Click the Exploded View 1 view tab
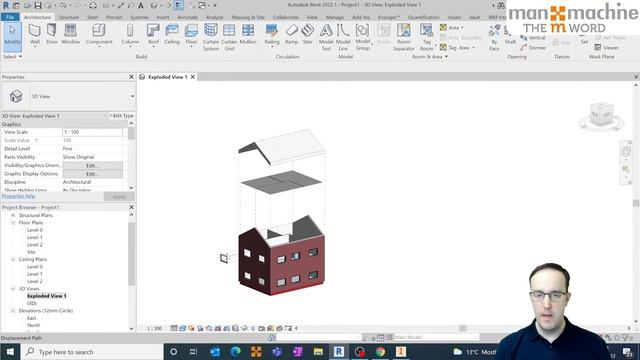The height and width of the screenshot is (360, 640). click(167, 77)
